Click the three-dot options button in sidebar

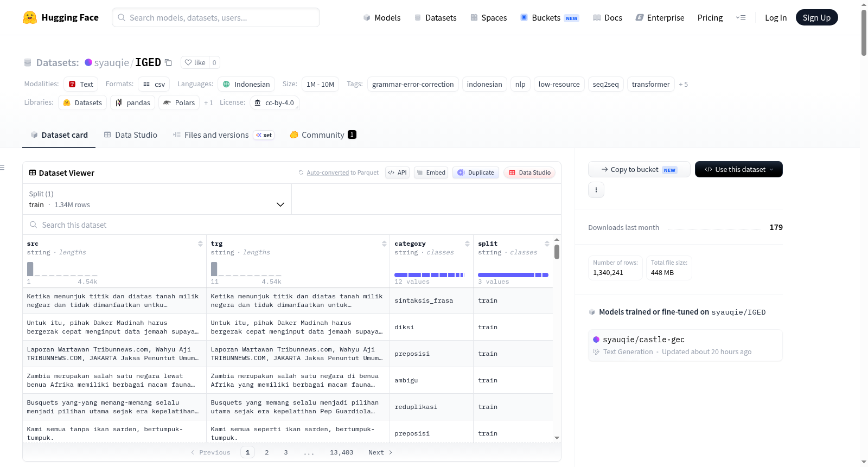tap(596, 190)
